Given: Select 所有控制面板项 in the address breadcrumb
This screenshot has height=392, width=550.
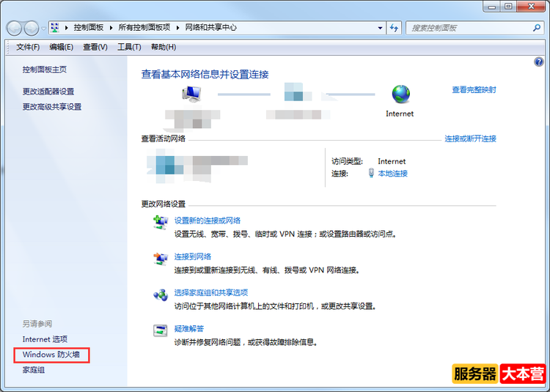Looking at the screenshot, I should (144, 27).
